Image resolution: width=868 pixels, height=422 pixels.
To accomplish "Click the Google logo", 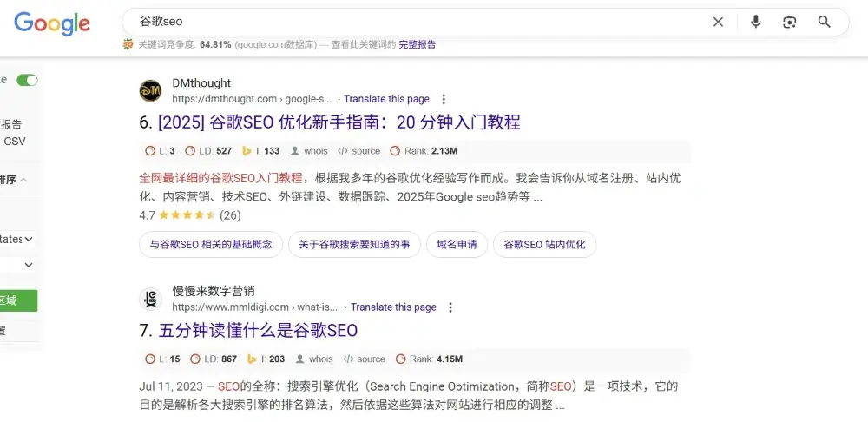I will click(52, 23).
